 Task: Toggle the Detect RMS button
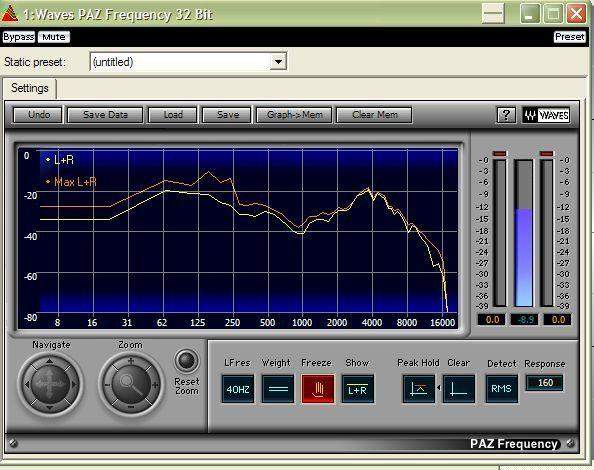click(x=502, y=389)
